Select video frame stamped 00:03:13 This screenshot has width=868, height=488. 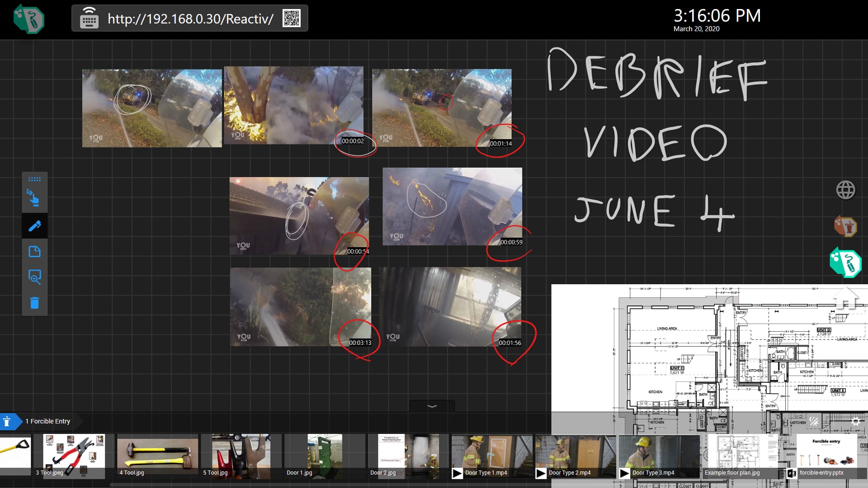(x=301, y=307)
